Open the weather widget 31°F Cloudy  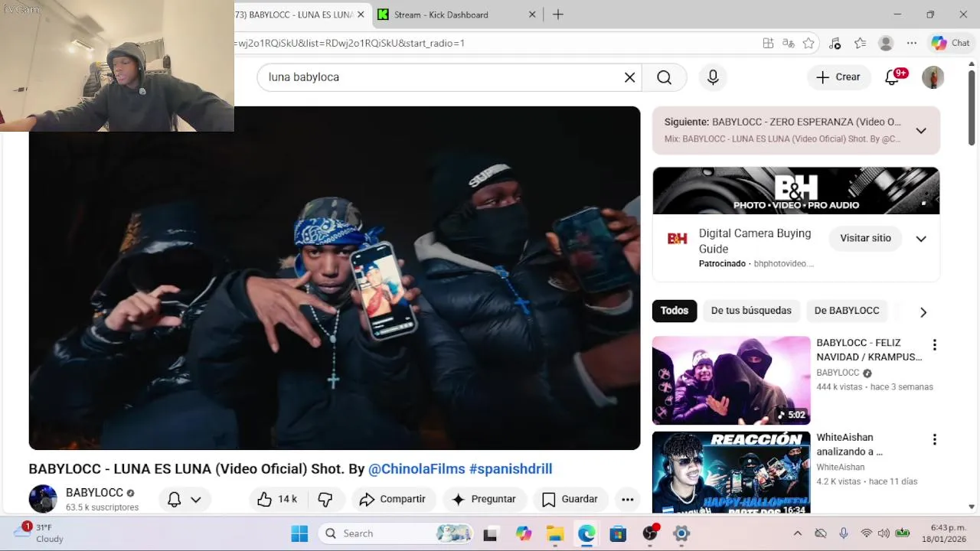tap(41, 533)
